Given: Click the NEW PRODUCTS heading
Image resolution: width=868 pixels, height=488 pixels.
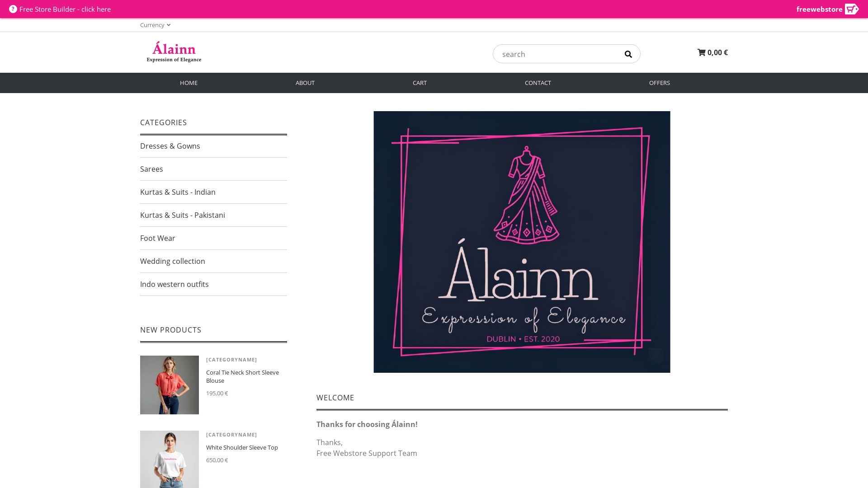Looking at the screenshot, I should pos(170,330).
